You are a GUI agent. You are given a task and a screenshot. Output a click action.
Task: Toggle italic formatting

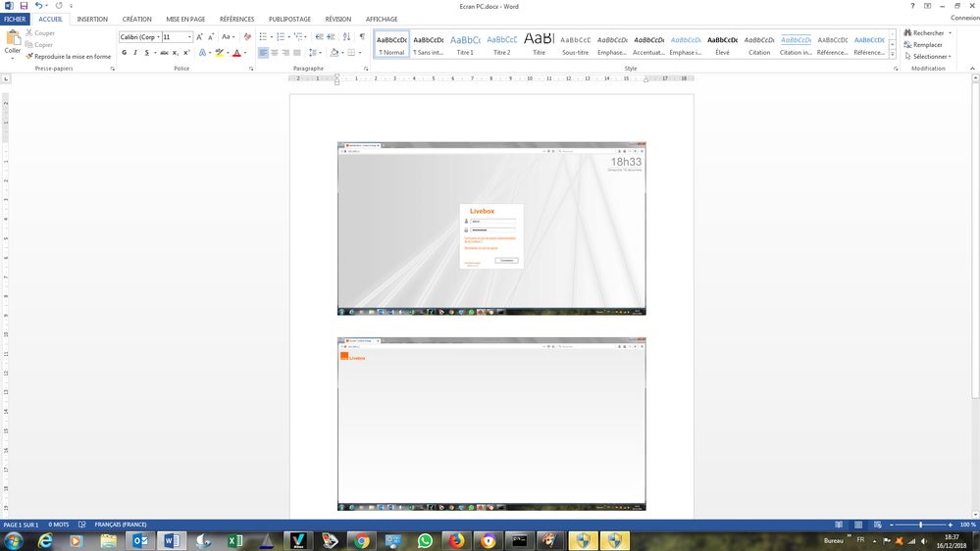tap(135, 53)
